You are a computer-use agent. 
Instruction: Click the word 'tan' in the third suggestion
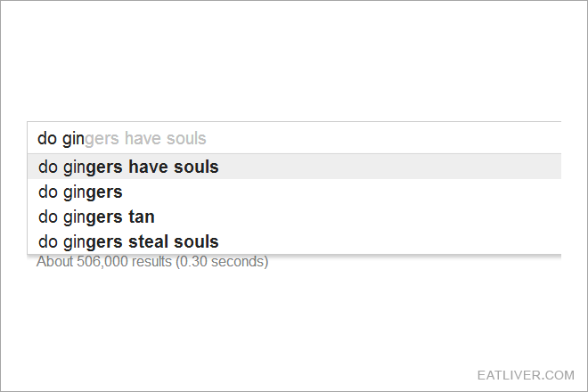pyautogui.click(x=142, y=216)
